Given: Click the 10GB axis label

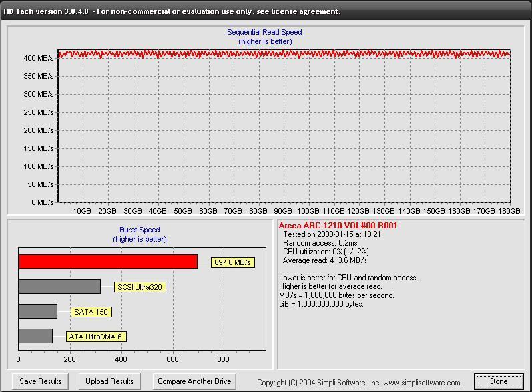Looking at the screenshot, I should tap(81, 211).
